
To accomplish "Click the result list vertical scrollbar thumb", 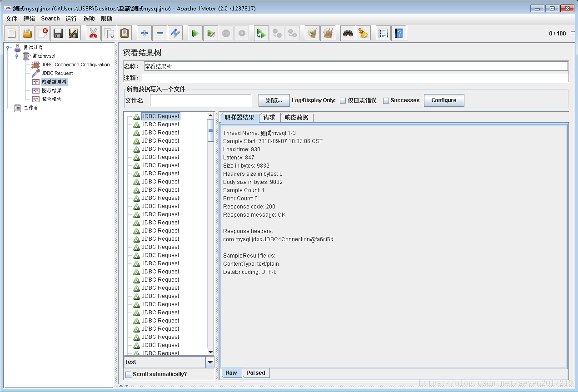I will coord(210,131).
